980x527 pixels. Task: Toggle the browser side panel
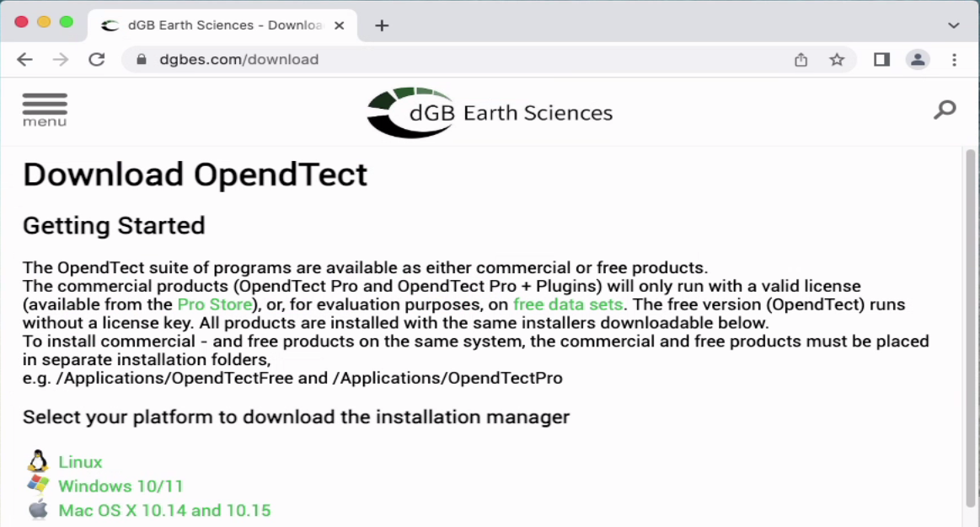[x=881, y=60]
